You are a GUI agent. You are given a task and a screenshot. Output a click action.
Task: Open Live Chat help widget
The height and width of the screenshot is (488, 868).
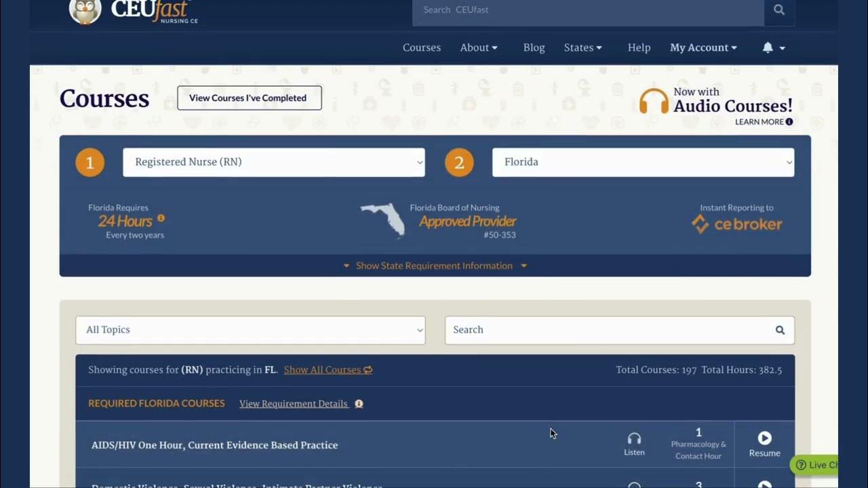pyautogui.click(x=814, y=465)
